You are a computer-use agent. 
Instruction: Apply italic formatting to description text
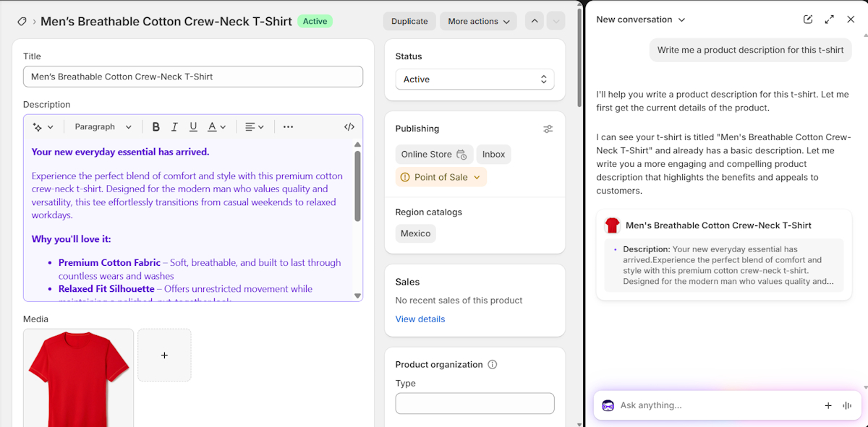[x=174, y=126]
